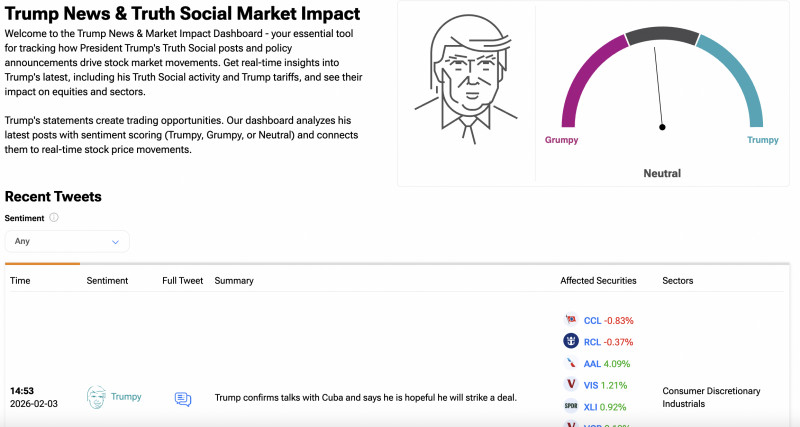Click the Time column header
The image size is (800, 427).
coord(20,281)
